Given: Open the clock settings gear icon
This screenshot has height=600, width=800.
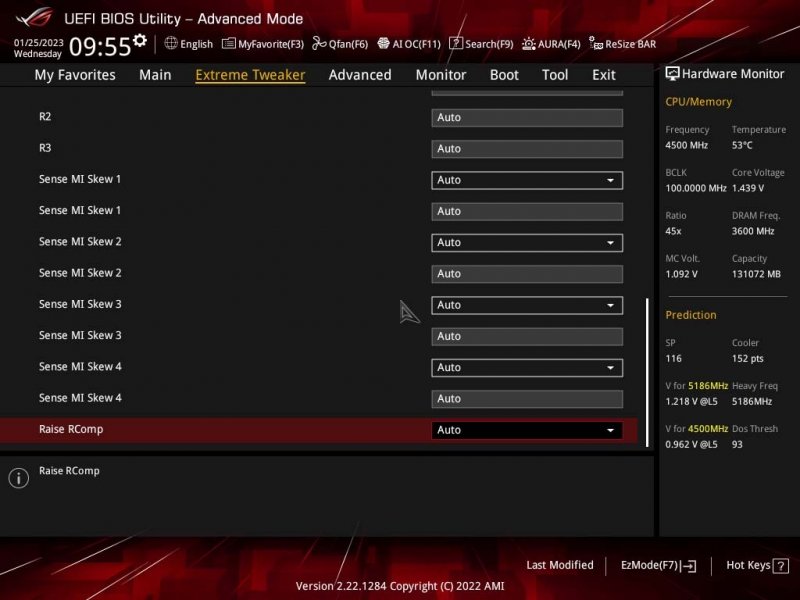Looking at the screenshot, I should point(139,40).
